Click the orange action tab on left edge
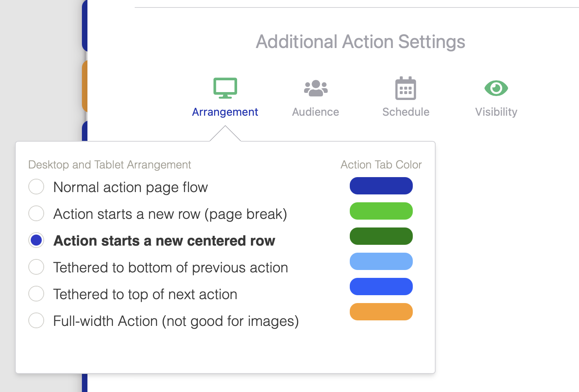 coord(84,87)
